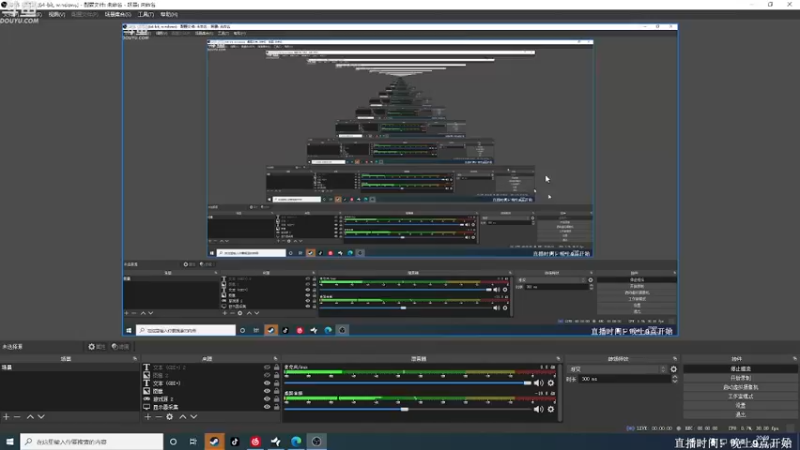Pop out the 来源 dock panel
Viewport: 800px width, 450px height.
pyautogui.click(x=276, y=359)
